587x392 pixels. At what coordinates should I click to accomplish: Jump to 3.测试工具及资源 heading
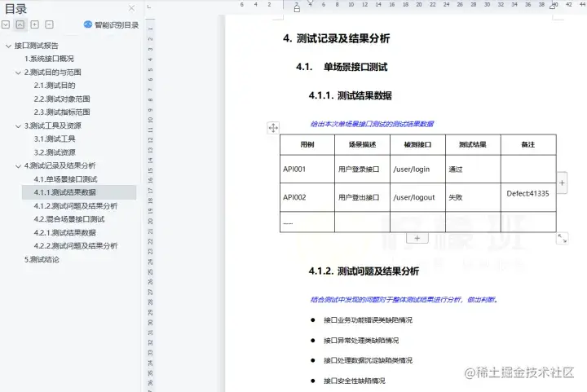(53, 126)
